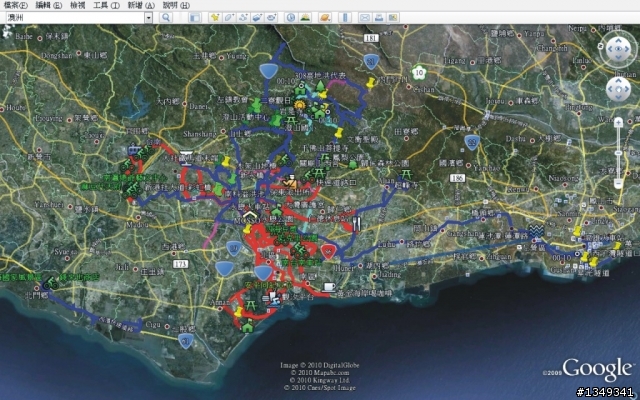Toggle the sidebar panel toolbar icon
Viewport: 640px width, 400px height.
click(x=195, y=17)
